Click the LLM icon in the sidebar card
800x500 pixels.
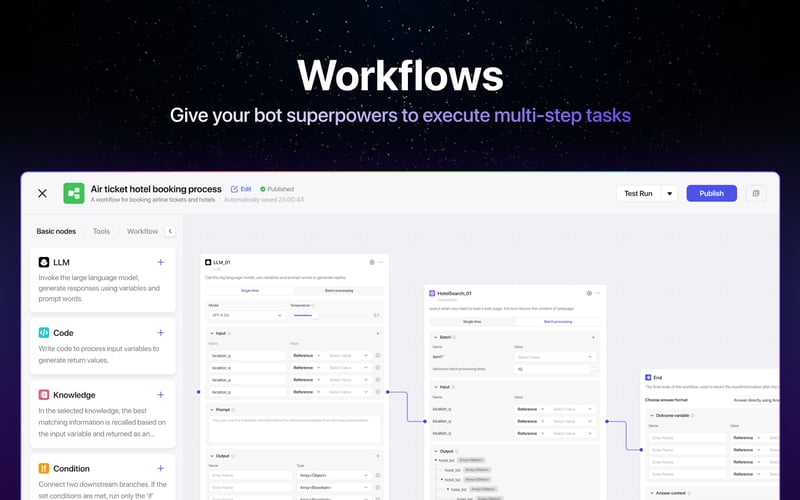pos(44,262)
